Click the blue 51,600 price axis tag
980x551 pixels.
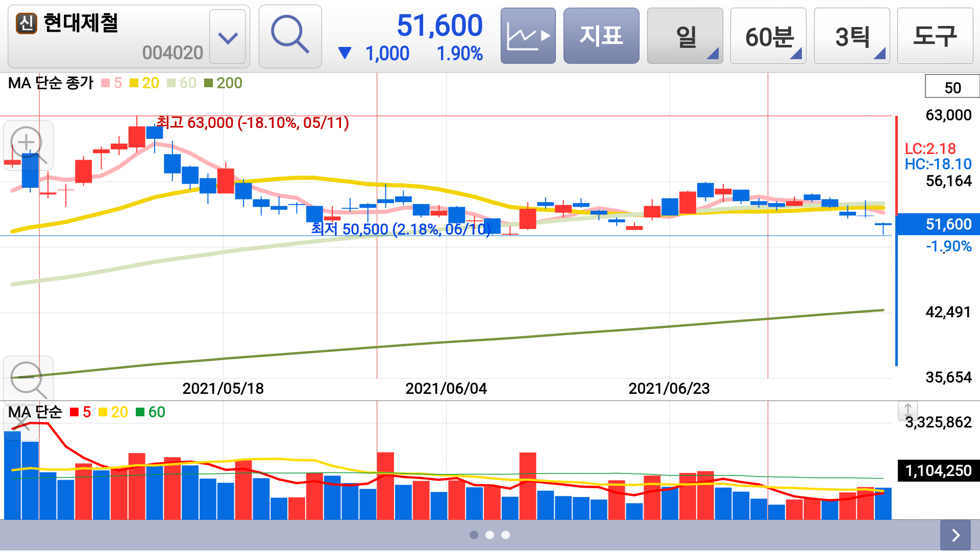(938, 224)
